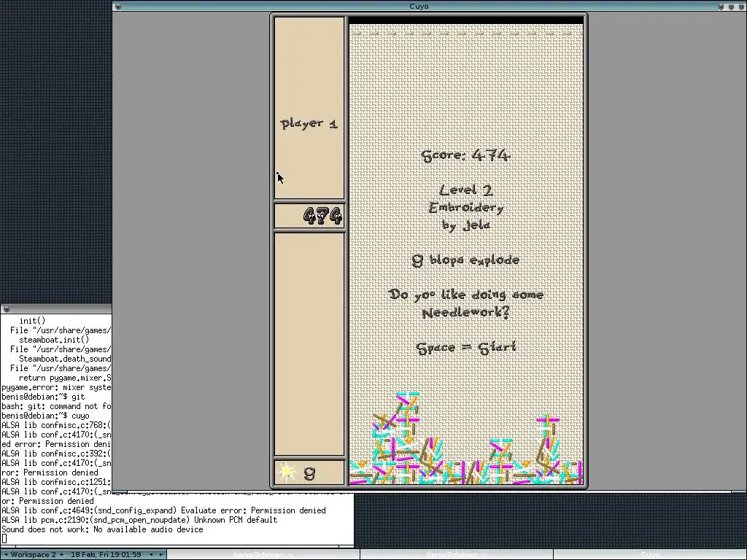The width and height of the screenshot is (747, 560).
Task: Click 'steamboat.init()' line in terminal
Action: (x=54, y=340)
